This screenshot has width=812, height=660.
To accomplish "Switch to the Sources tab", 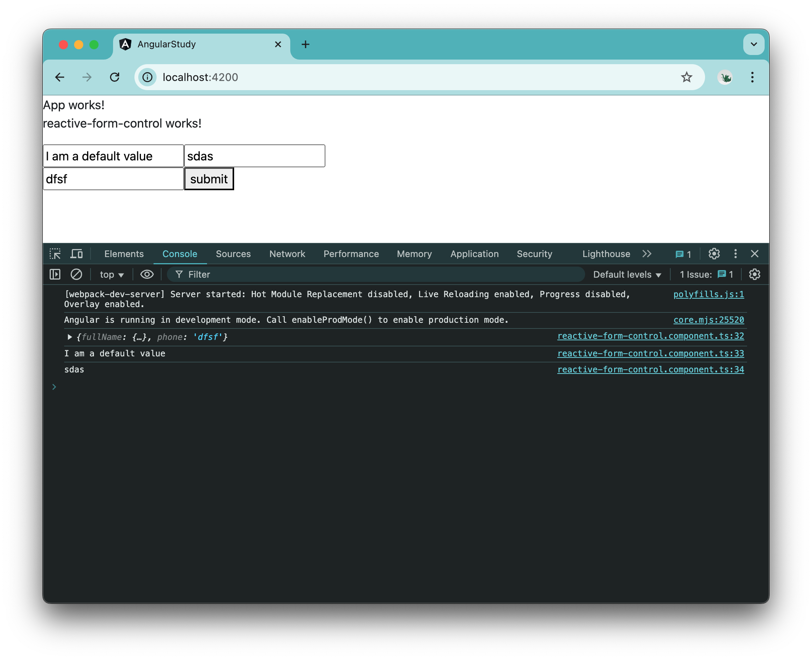I will pyautogui.click(x=233, y=254).
